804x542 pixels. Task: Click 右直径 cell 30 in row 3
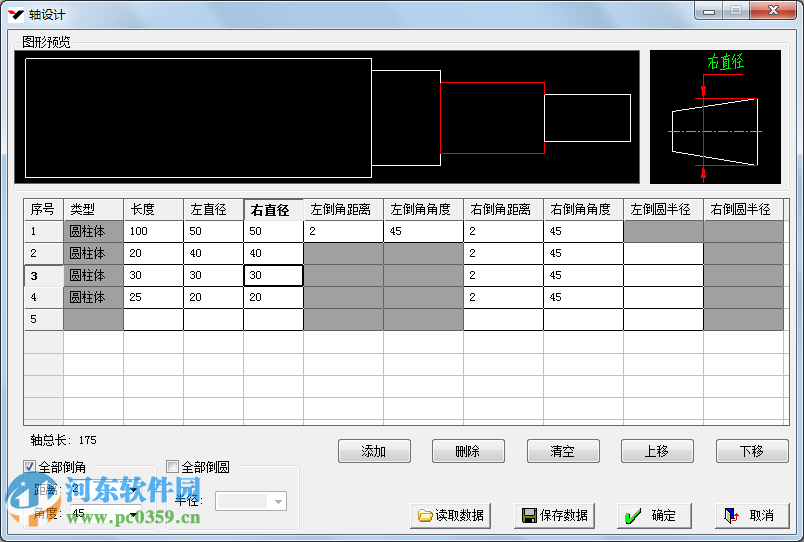273,275
